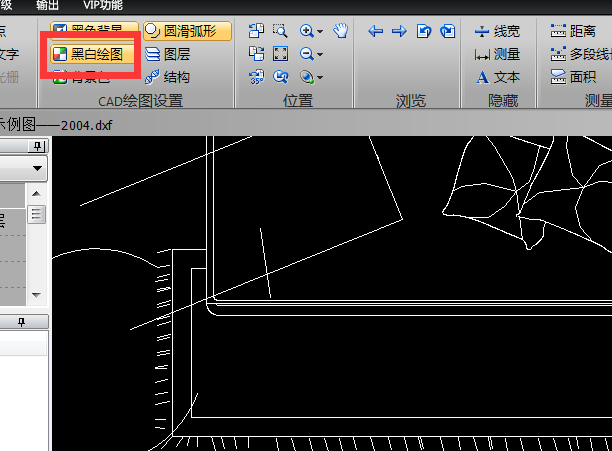Toggle the 黑白绘图 black-and-white drawing button
612x451 pixels.
[93, 54]
